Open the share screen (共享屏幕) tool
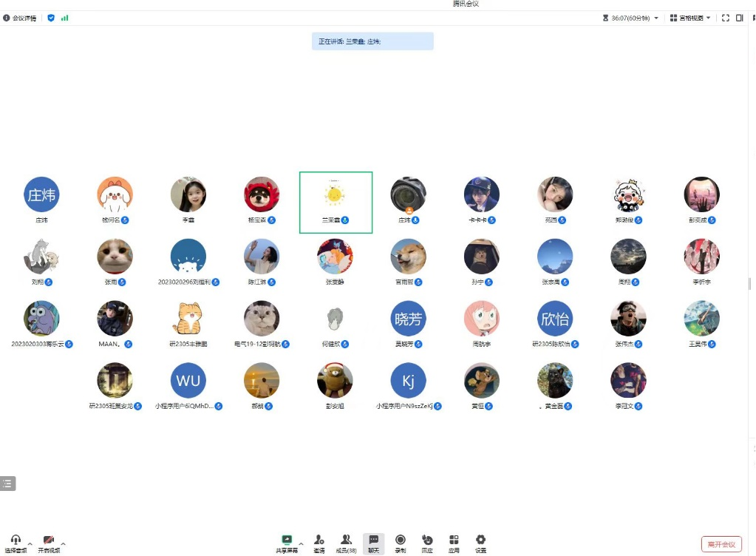Image resolution: width=756 pixels, height=556 pixels. (x=287, y=543)
